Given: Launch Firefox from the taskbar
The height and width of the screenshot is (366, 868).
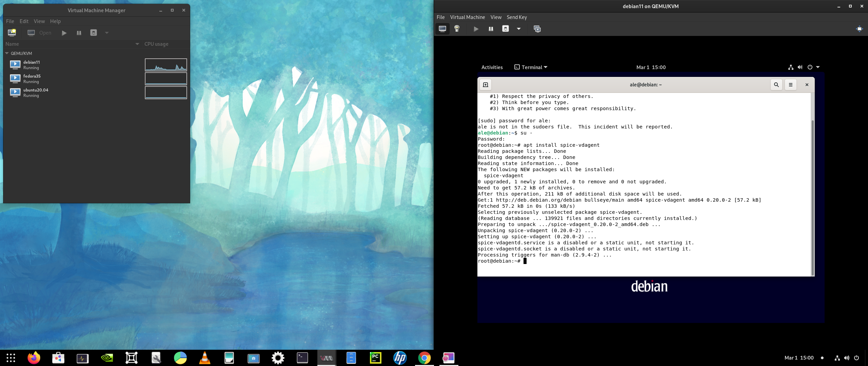Looking at the screenshot, I should [34, 358].
